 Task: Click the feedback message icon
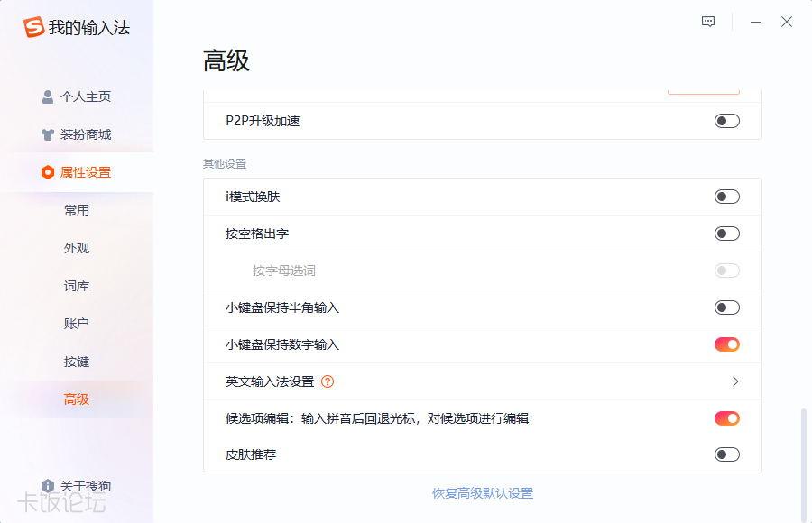(x=706, y=21)
